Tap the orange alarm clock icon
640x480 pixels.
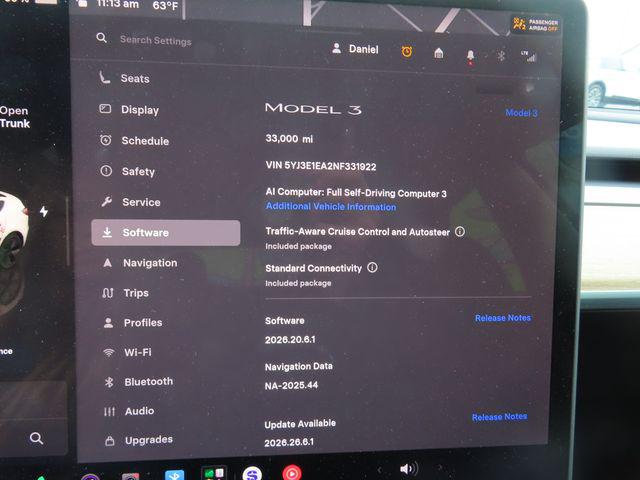click(407, 51)
